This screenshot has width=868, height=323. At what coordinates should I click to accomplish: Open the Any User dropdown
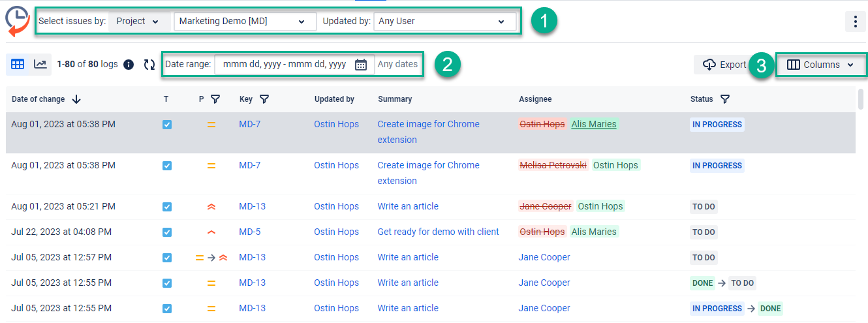pyautogui.click(x=444, y=22)
